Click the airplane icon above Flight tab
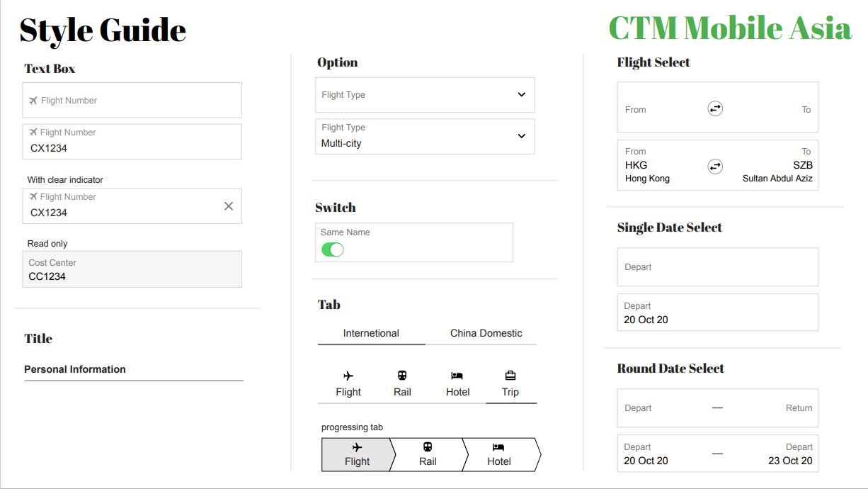 coord(348,376)
